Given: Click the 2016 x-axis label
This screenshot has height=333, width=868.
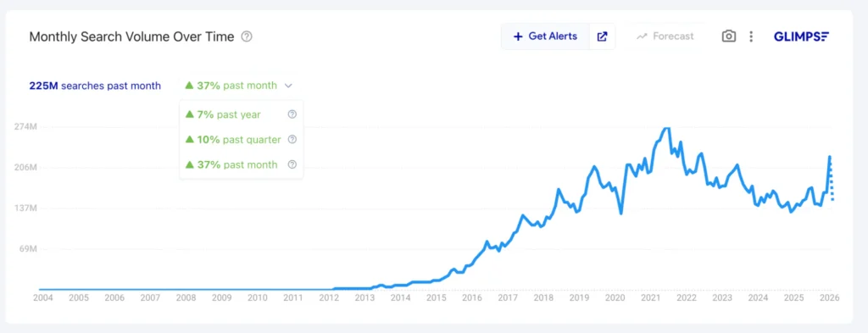Looking at the screenshot, I should 471,297.
